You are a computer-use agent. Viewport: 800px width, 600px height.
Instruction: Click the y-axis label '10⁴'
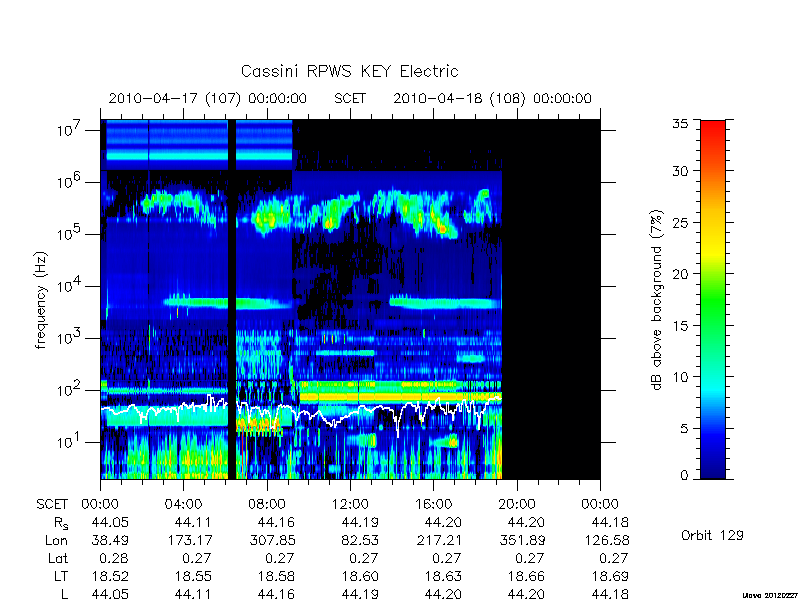pyautogui.click(x=70, y=286)
